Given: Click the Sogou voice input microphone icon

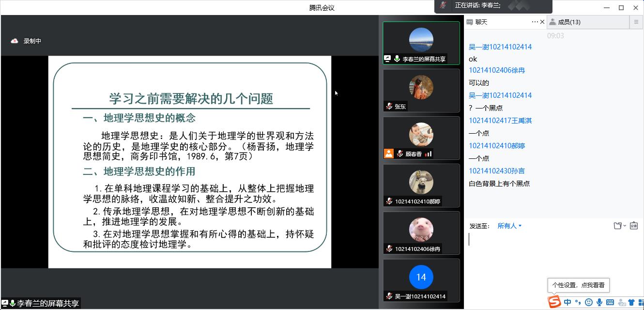Looking at the screenshot, I should [599, 302].
